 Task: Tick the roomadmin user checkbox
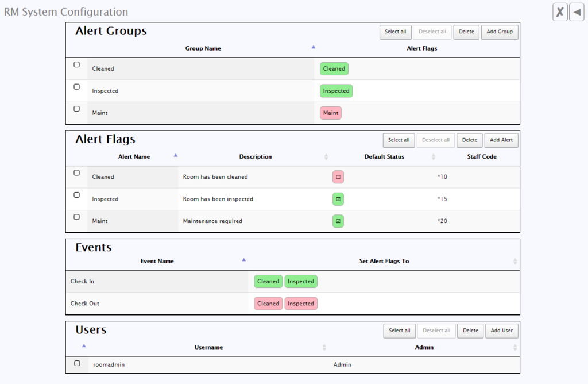point(78,363)
